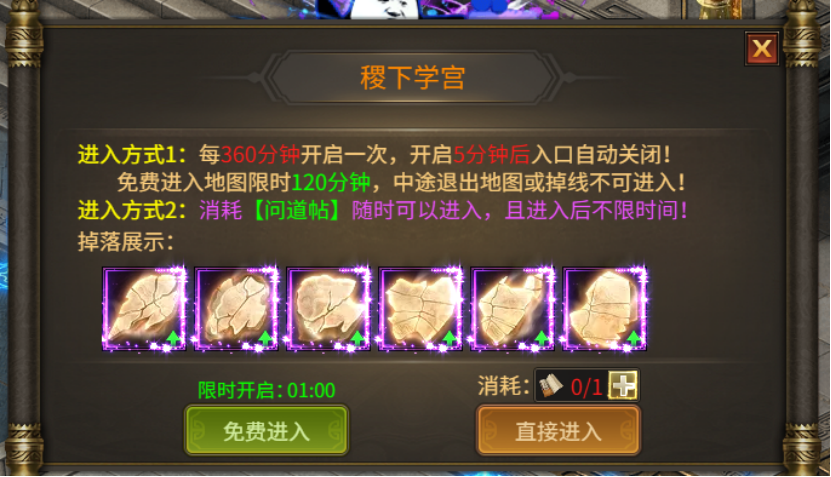This screenshot has width=831, height=477.
Task: Click the 稷下学宫 title banner
Action: point(413,78)
